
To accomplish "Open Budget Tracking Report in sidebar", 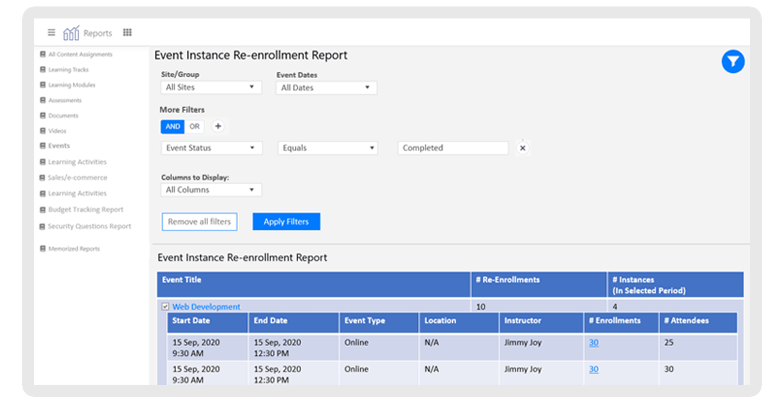I will tap(86, 210).
